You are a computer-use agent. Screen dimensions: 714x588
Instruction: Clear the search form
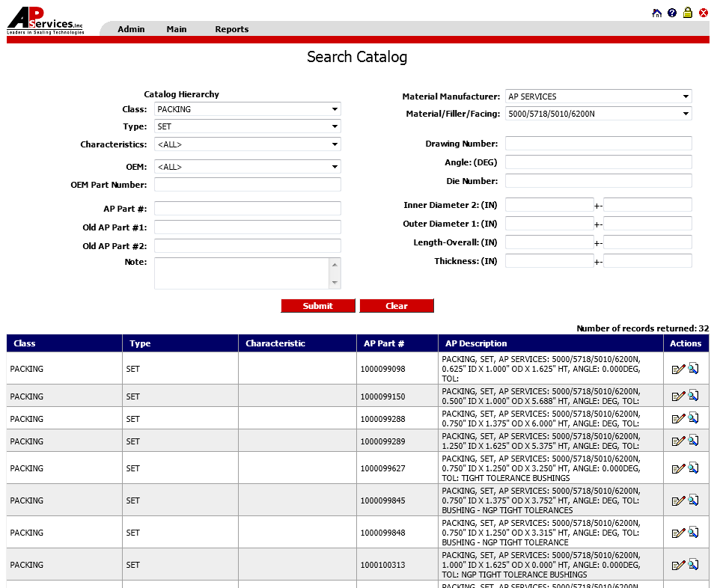[x=397, y=306]
